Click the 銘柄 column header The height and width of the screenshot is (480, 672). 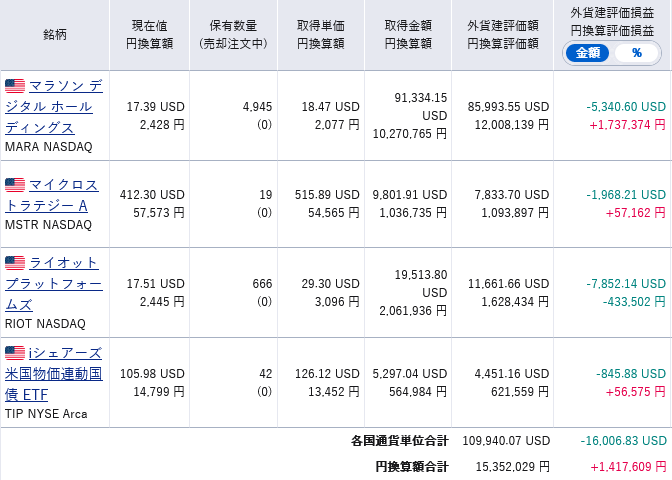pyautogui.click(x=56, y=34)
